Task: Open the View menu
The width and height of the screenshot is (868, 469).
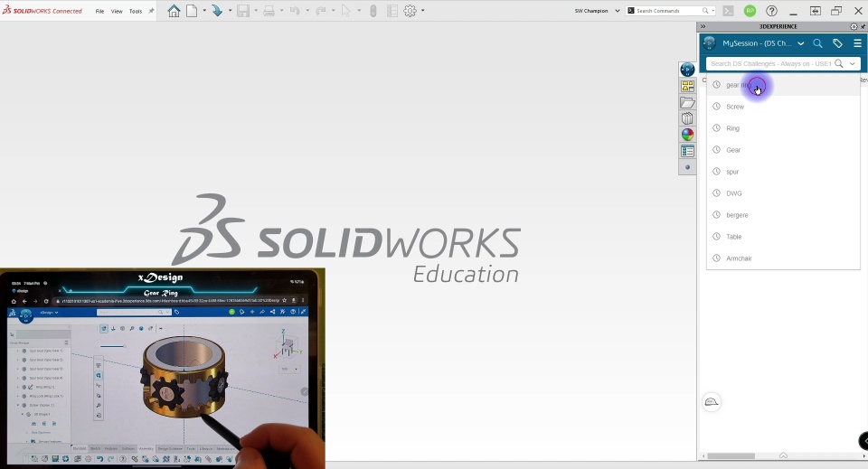Action: (x=117, y=11)
